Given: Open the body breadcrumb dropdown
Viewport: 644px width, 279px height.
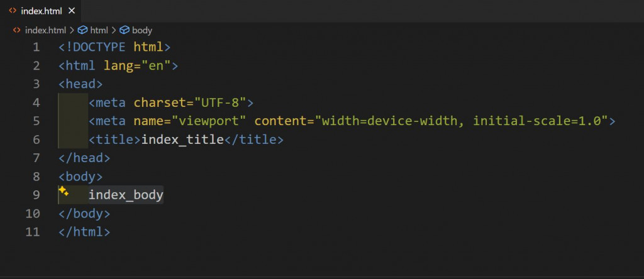Looking at the screenshot, I should 142,30.
